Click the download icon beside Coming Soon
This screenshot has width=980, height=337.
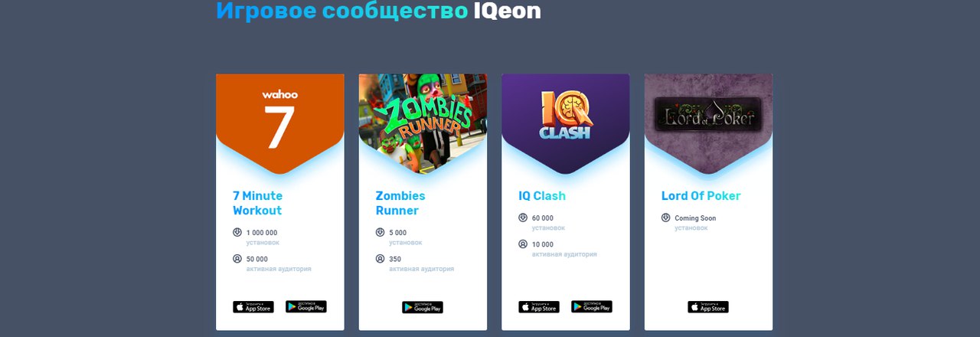(x=666, y=218)
